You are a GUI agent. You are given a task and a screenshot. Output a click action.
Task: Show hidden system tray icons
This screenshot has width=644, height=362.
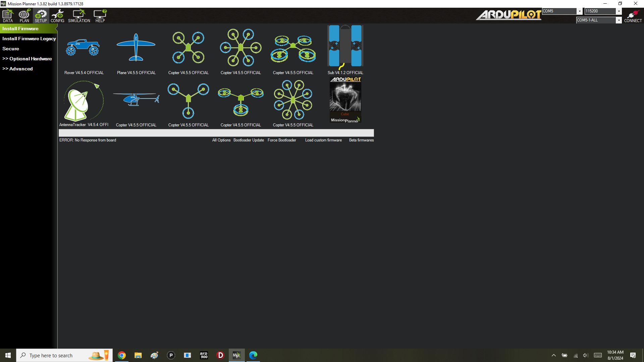tap(554, 355)
